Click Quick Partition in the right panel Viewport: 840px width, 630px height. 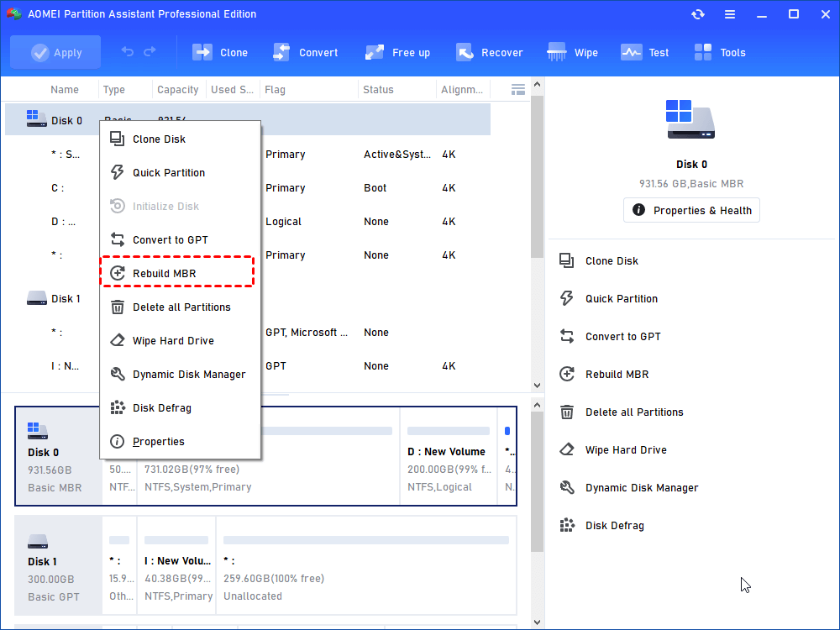coord(622,299)
